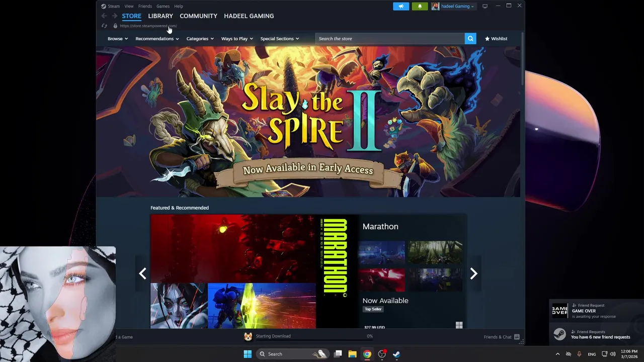The width and height of the screenshot is (644, 362).
Task: Expand the Categories dropdown
Action: tap(200, 39)
